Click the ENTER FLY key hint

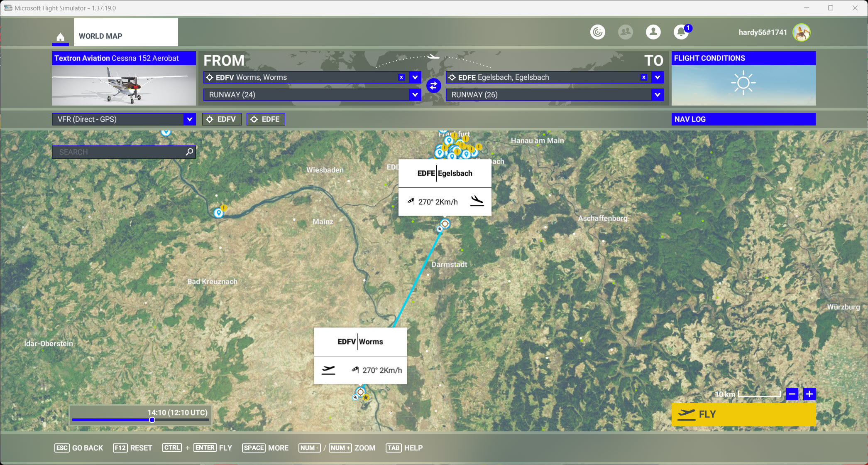[213, 448]
